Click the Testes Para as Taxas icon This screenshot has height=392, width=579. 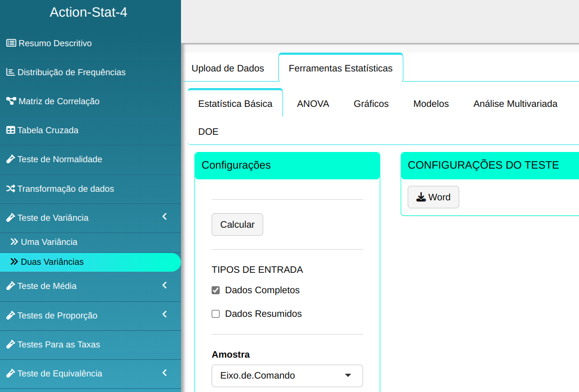coord(10,345)
